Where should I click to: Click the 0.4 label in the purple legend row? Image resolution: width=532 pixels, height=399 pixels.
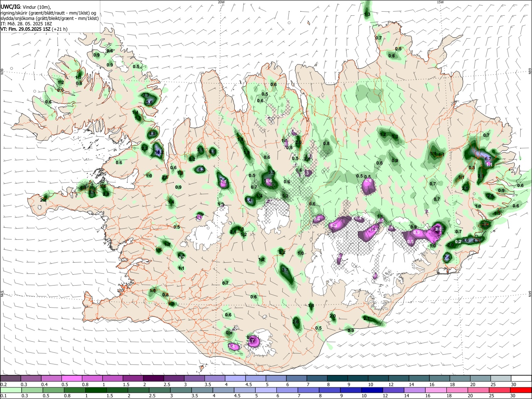click(44, 384)
